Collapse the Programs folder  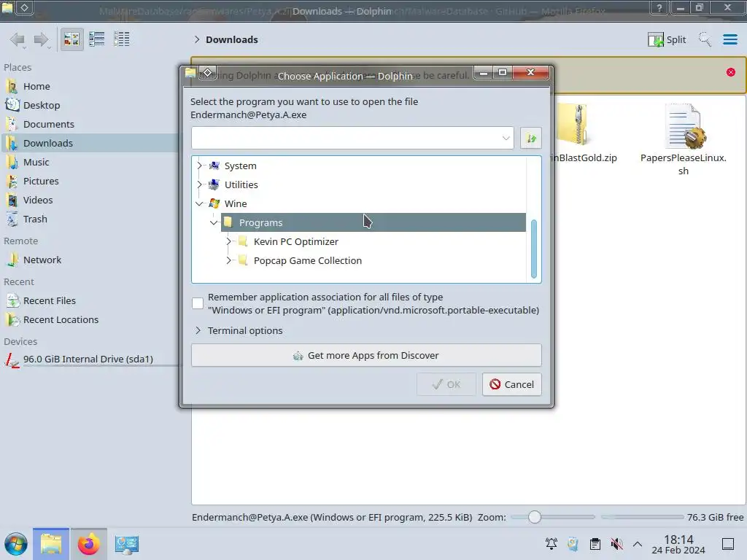[214, 222]
